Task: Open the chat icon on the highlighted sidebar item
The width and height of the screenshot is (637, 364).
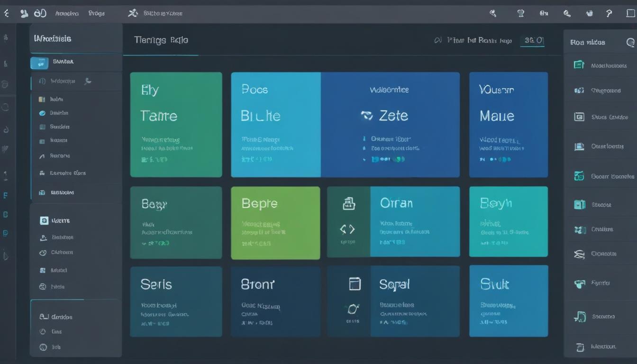Action: 39,62
